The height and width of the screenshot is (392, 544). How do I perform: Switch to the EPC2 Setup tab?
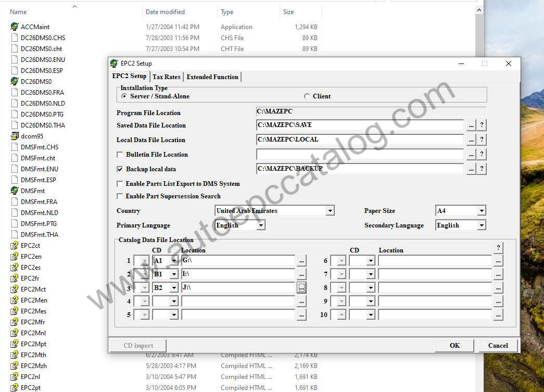129,77
